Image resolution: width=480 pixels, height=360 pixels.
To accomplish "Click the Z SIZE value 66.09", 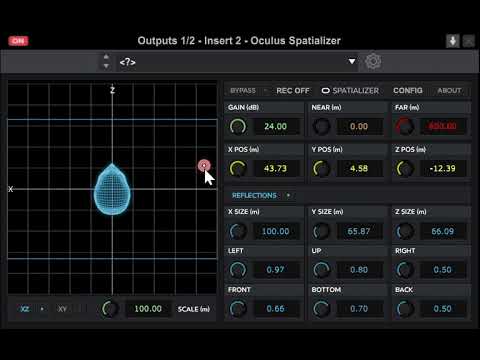I will point(443,231).
